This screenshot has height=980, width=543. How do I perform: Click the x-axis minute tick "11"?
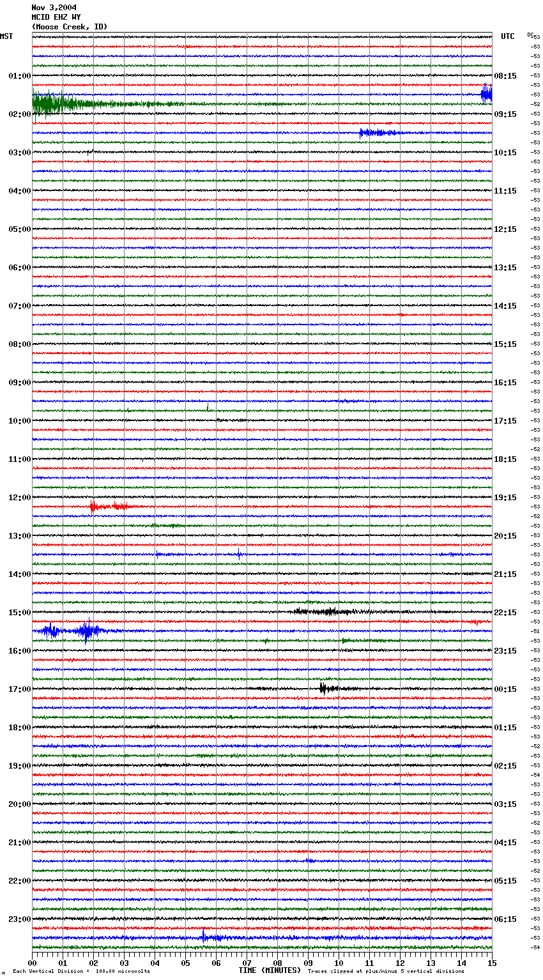pyautogui.click(x=369, y=963)
